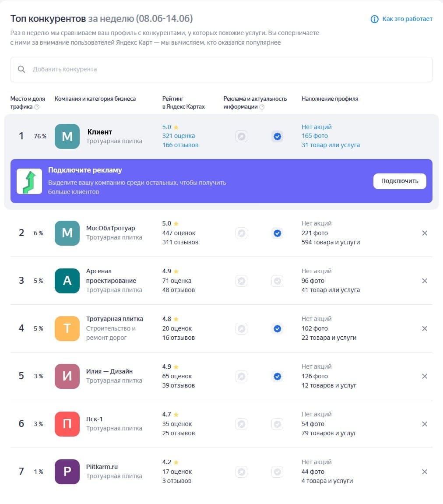Open the 165 фото link
Image resolution: width=443 pixels, height=504 pixels.
314,136
